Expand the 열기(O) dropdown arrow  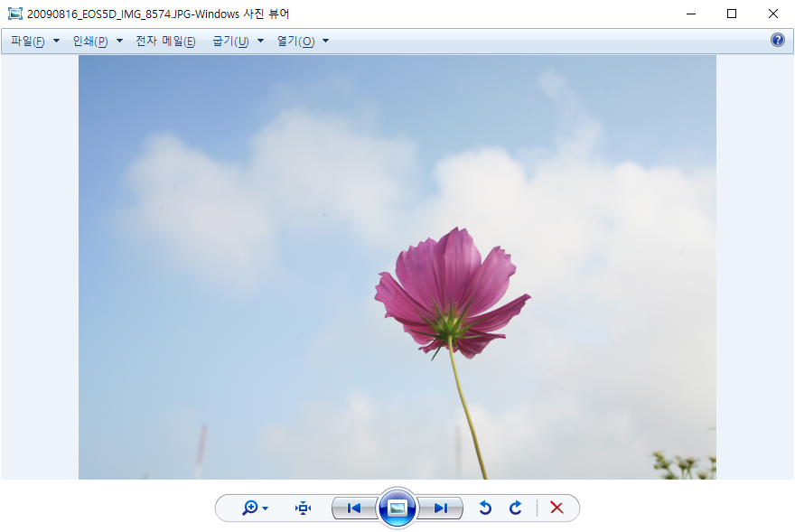[x=325, y=41]
